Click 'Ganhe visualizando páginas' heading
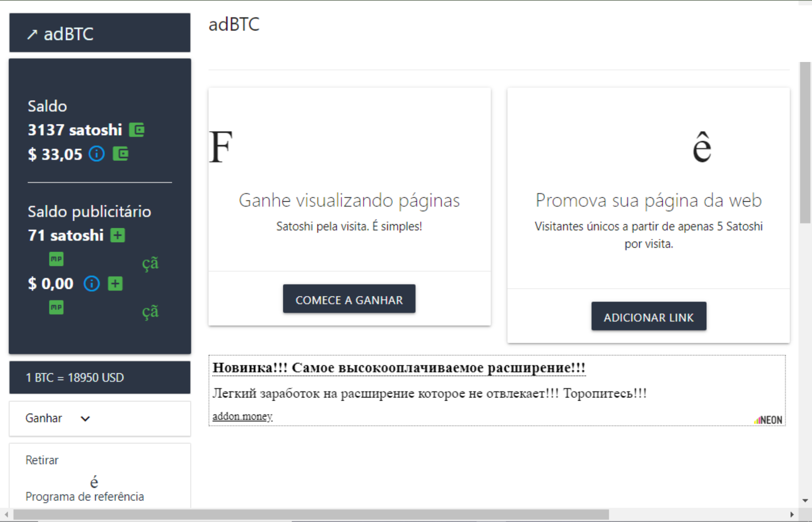The image size is (812, 522). coord(349,200)
